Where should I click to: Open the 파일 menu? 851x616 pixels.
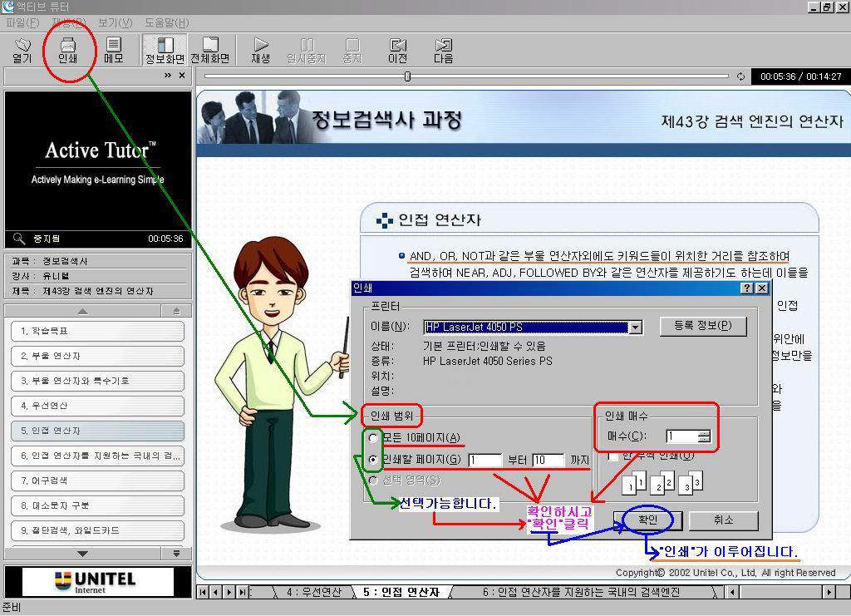click(x=22, y=22)
